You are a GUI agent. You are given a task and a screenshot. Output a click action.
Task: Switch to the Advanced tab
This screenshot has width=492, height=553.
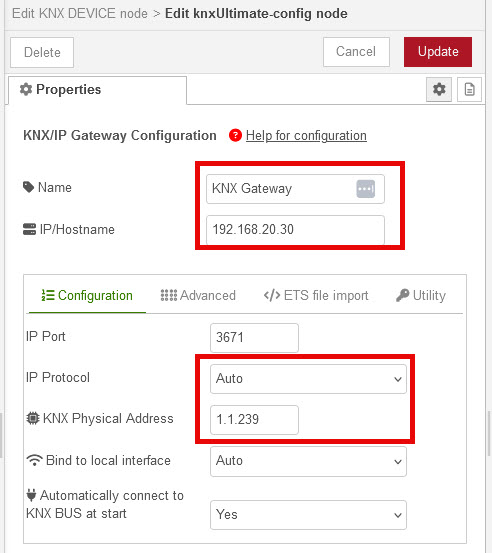tap(198, 295)
